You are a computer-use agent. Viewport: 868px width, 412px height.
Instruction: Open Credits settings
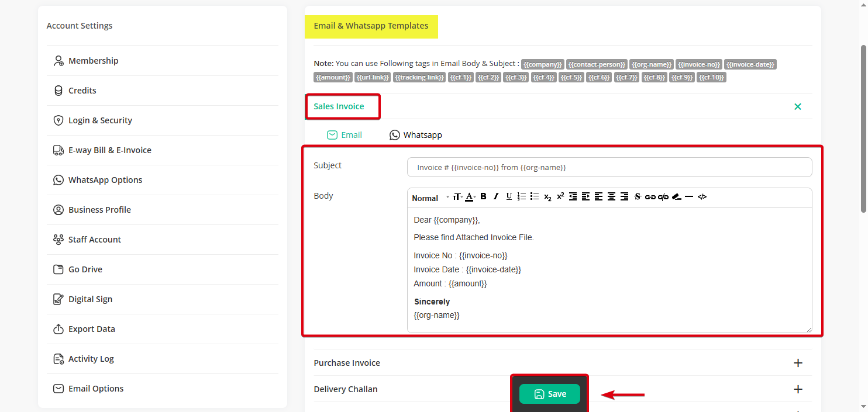click(x=163, y=91)
